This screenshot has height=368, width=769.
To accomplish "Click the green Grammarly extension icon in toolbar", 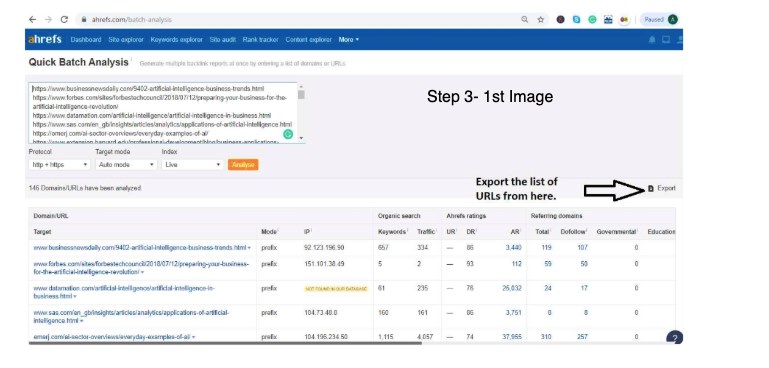I will click(x=592, y=20).
